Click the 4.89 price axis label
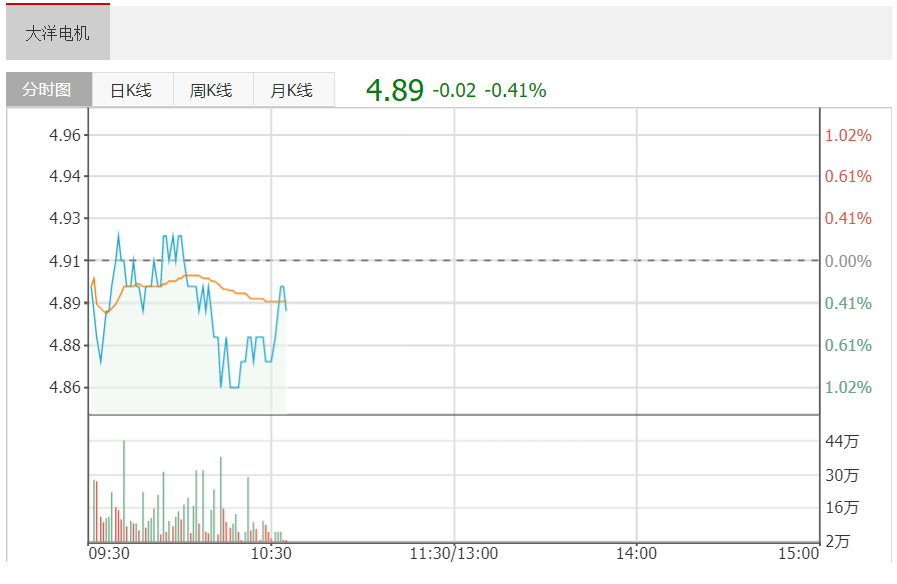The width and height of the screenshot is (897, 584). tap(65, 303)
